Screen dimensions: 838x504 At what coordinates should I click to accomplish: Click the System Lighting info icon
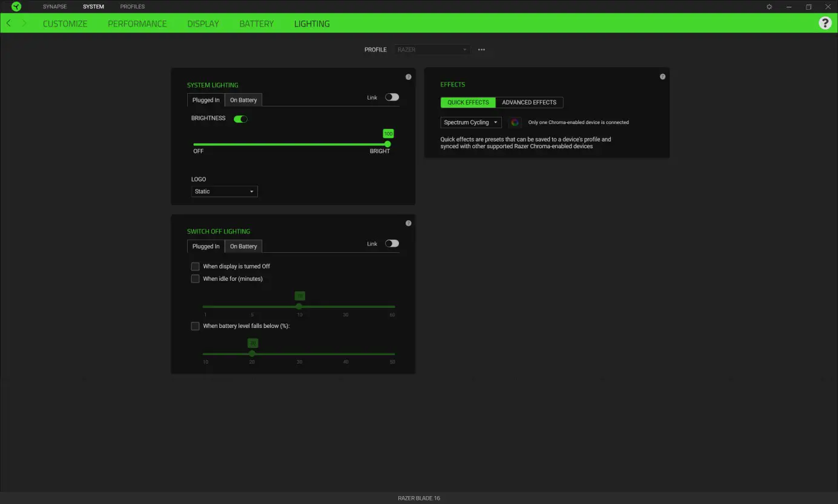tap(408, 77)
